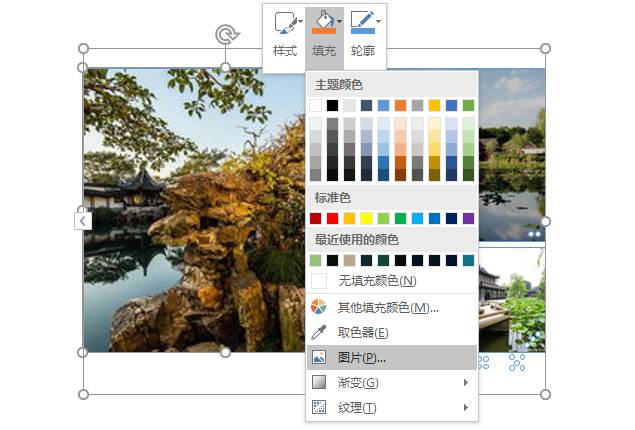
Task: Click the rotation handle above the picture
Action: click(x=226, y=34)
